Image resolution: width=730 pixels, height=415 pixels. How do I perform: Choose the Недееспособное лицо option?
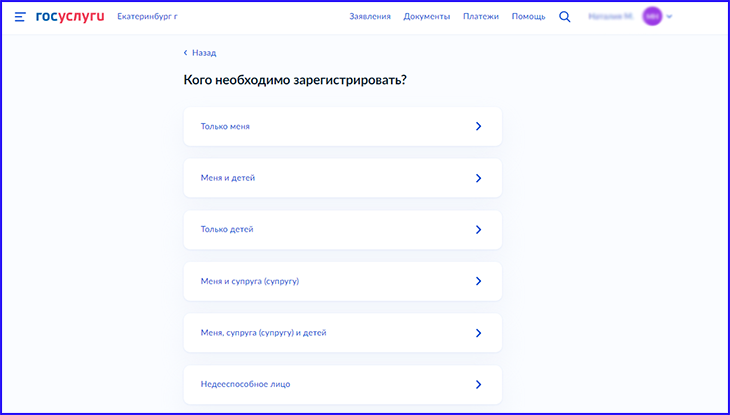tap(245, 384)
